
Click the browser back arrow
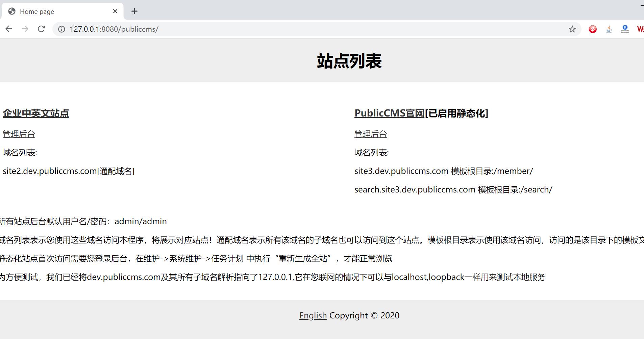[9, 29]
